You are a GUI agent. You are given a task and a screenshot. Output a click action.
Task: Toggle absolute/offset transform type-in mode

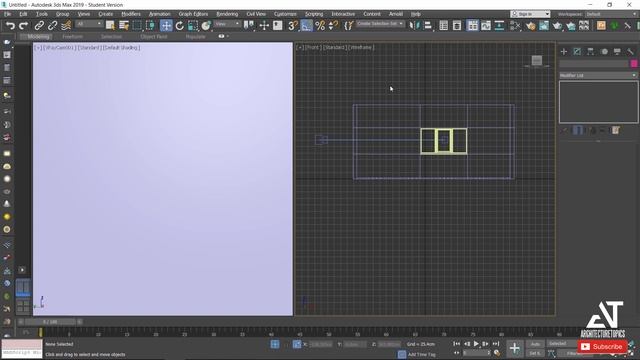click(x=297, y=344)
